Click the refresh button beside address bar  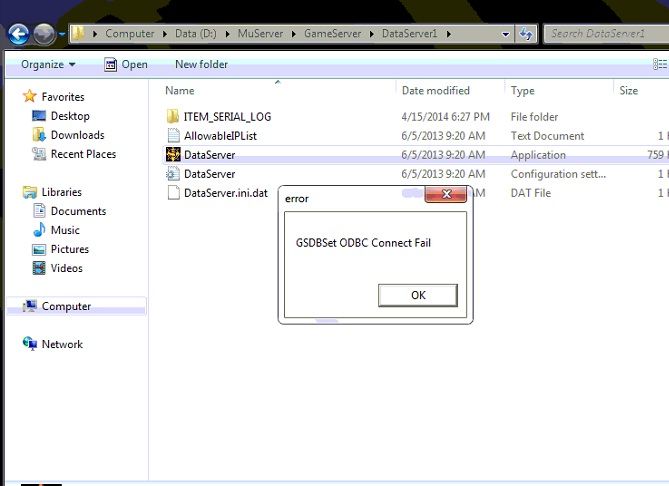tap(526, 34)
